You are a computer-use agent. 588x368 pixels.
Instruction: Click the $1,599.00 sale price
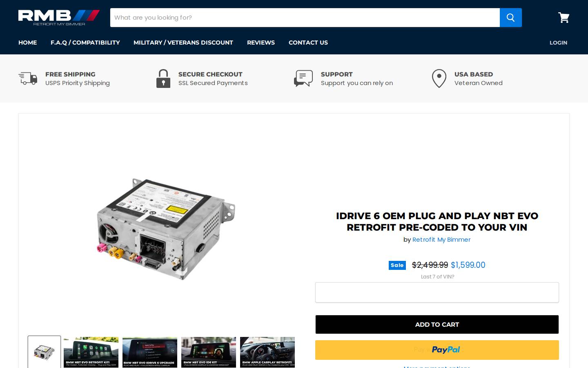pyautogui.click(x=468, y=265)
